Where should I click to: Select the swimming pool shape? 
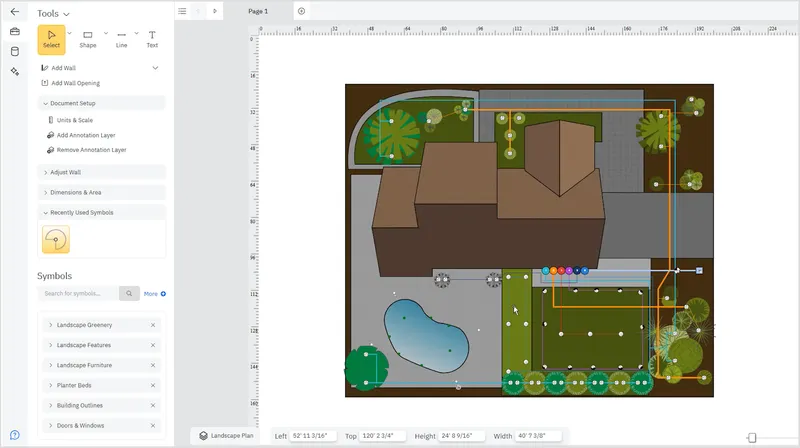(426, 335)
